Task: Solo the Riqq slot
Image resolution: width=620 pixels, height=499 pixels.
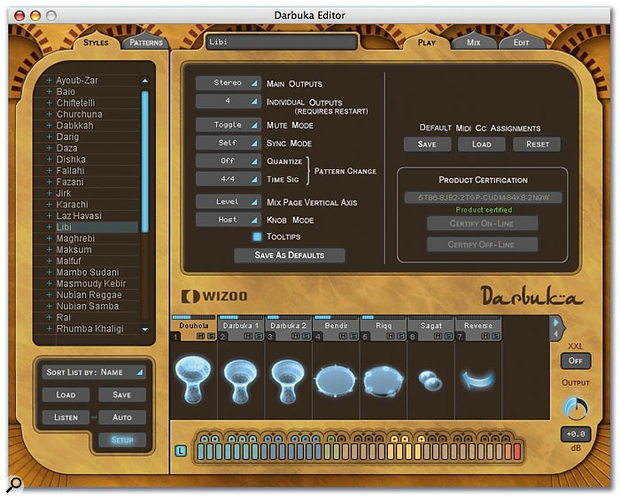Action: click(x=401, y=336)
